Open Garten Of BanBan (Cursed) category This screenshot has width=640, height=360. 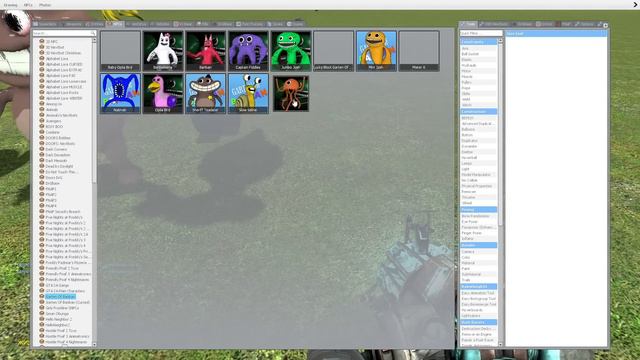click(x=67, y=302)
